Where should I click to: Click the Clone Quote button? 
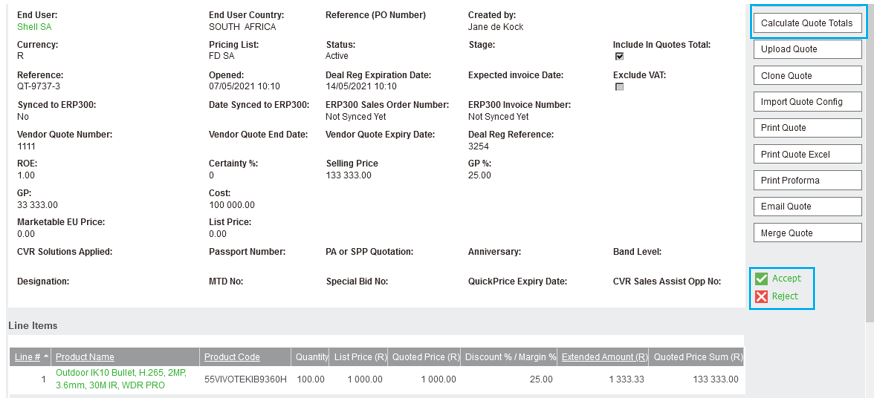pos(806,76)
